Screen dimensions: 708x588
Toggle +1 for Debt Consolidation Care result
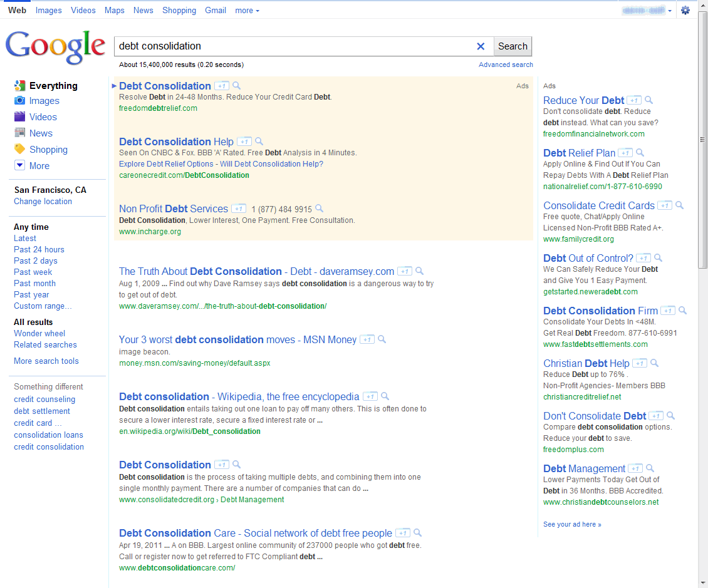(403, 533)
